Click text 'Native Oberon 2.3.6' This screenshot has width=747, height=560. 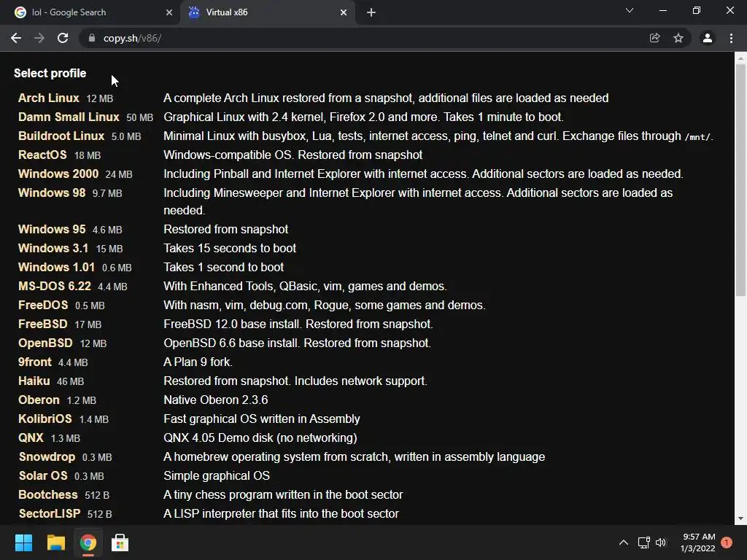click(216, 400)
